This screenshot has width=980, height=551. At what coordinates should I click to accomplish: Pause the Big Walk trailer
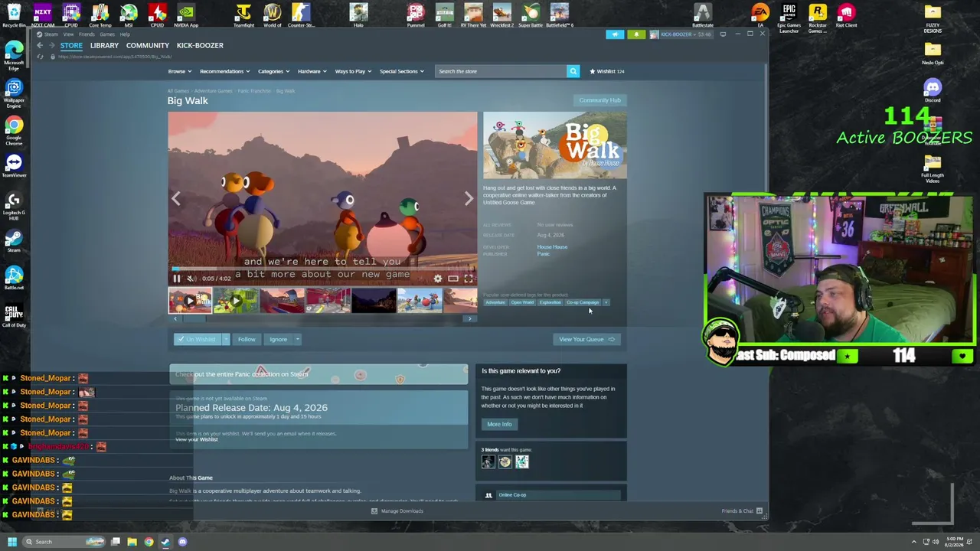177,279
